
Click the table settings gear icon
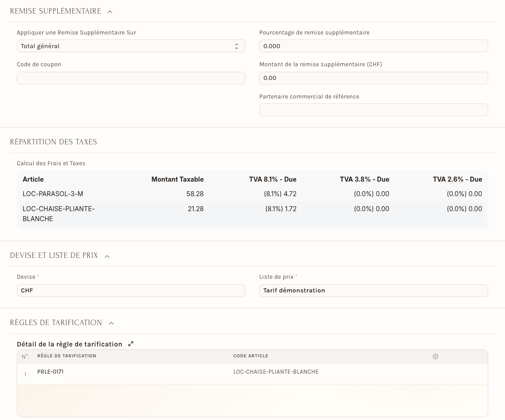point(436,356)
